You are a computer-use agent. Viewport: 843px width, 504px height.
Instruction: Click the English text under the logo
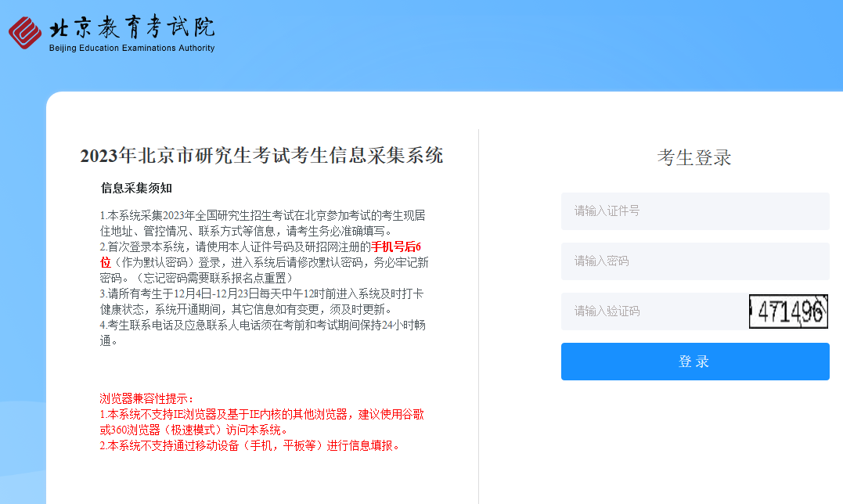(x=131, y=49)
